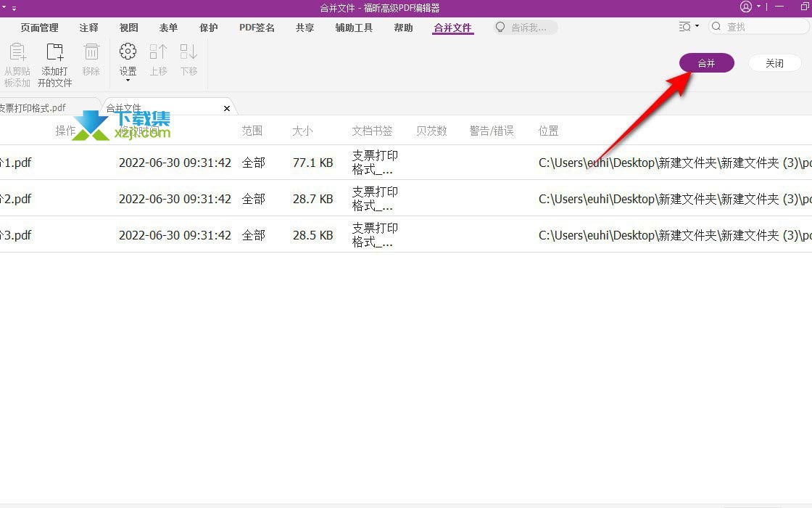
Task: Open the PDF签名 tab
Action: click(x=257, y=28)
